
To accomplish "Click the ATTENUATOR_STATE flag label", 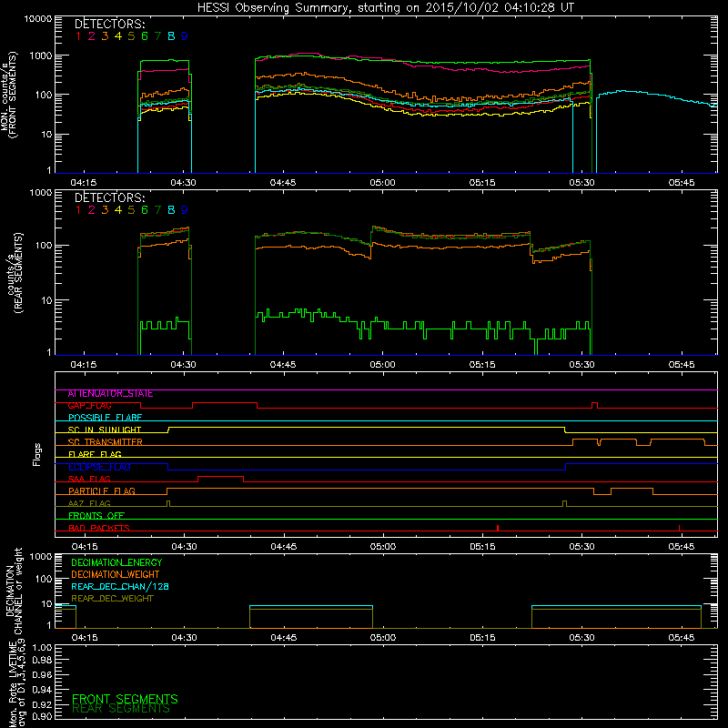I will pos(110,394).
